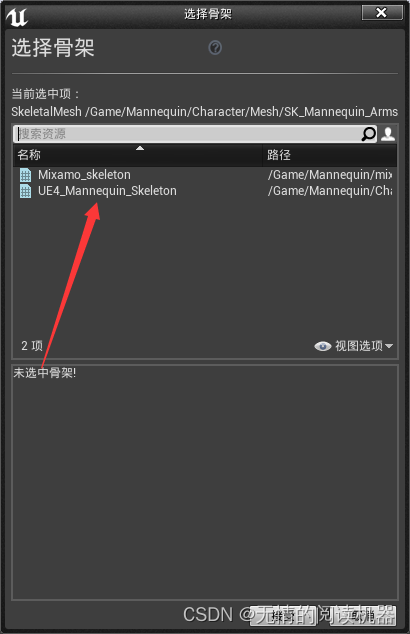Focus the 搜索资源 search field
The width and height of the screenshot is (410, 634).
coord(188,134)
